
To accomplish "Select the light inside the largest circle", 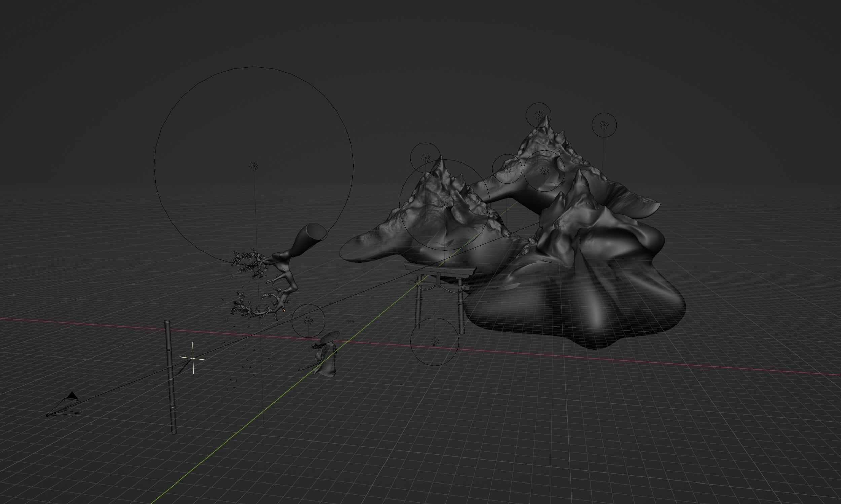I will pos(254,166).
